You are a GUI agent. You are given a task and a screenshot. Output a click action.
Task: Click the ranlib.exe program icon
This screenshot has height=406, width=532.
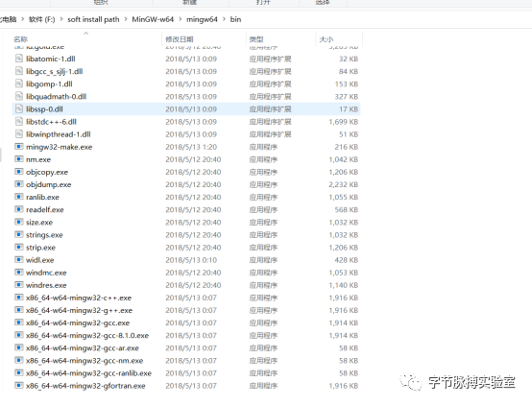pyautogui.click(x=19, y=197)
